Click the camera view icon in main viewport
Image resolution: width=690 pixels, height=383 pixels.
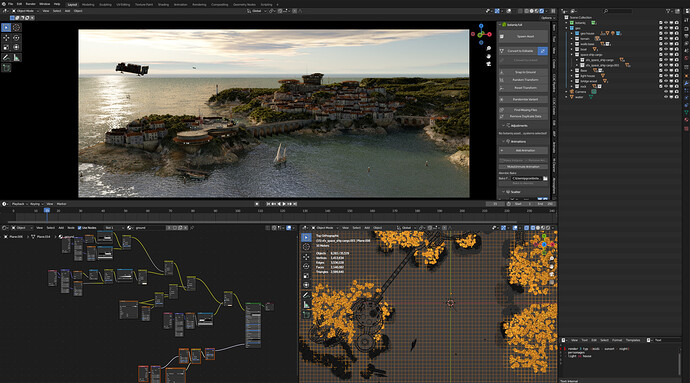[x=488, y=64]
